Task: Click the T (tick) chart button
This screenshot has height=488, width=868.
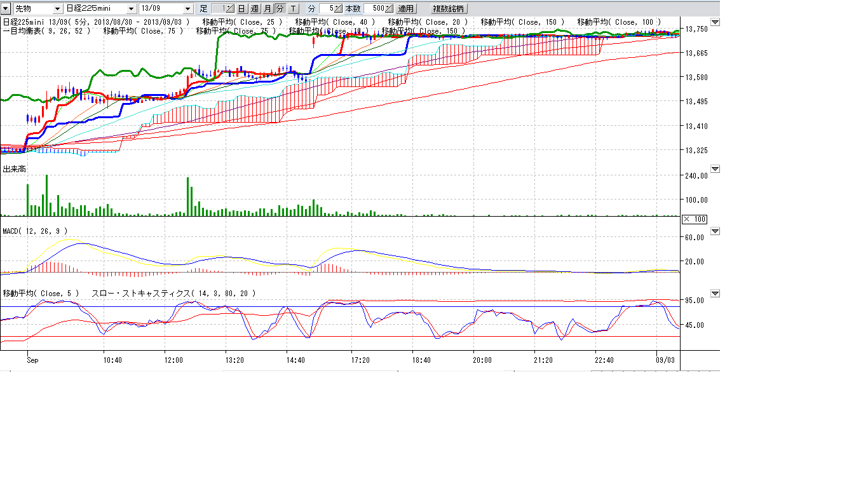Action: click(293, 9)
